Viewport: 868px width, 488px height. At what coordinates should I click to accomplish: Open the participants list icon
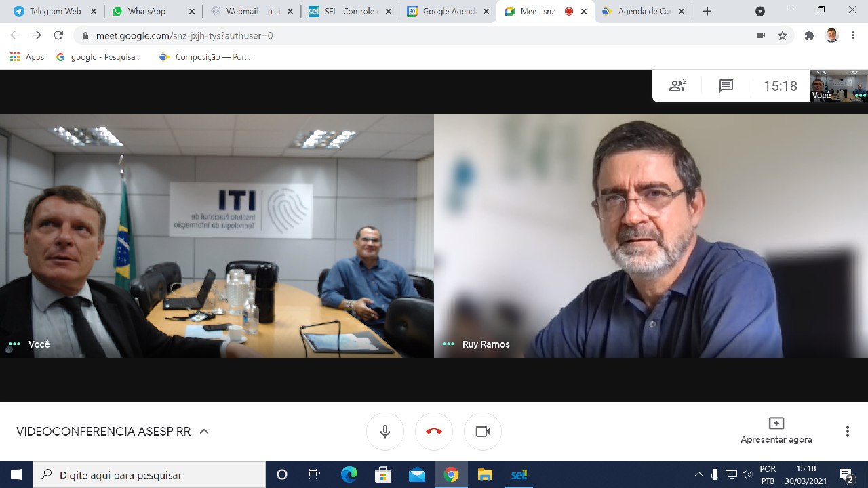[x=677, y=86]
